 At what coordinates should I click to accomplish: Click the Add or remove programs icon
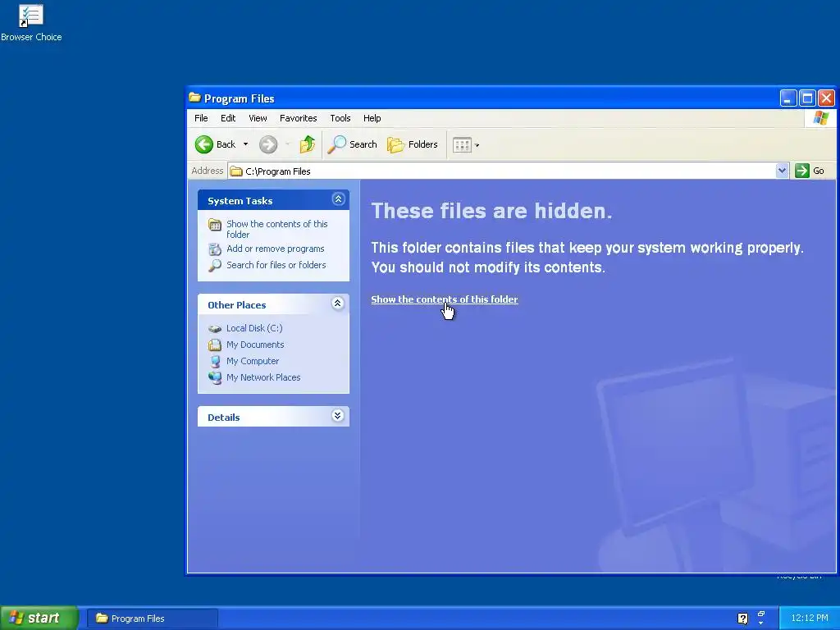(215, 249)
